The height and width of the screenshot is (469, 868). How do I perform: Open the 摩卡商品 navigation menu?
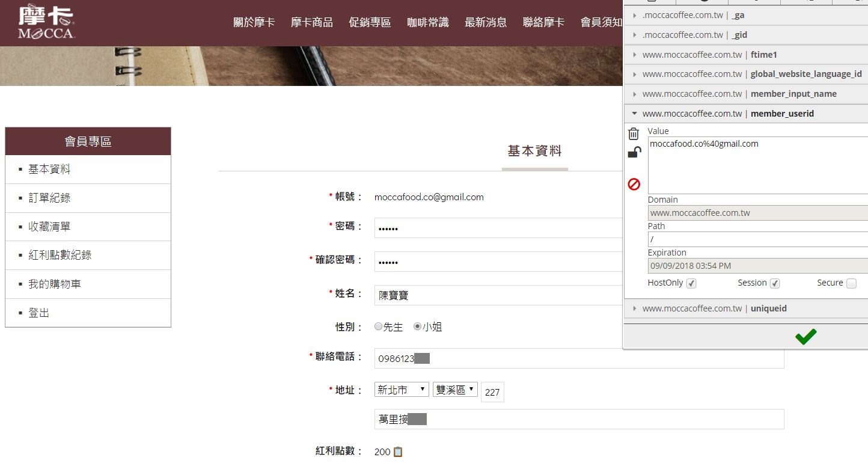(x=312, y=22)
